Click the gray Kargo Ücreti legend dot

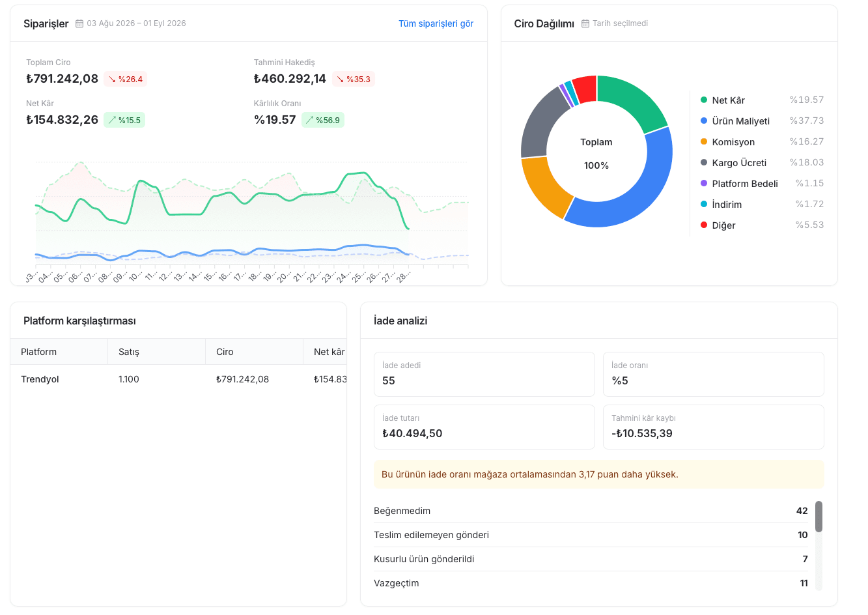pos(704,162)
